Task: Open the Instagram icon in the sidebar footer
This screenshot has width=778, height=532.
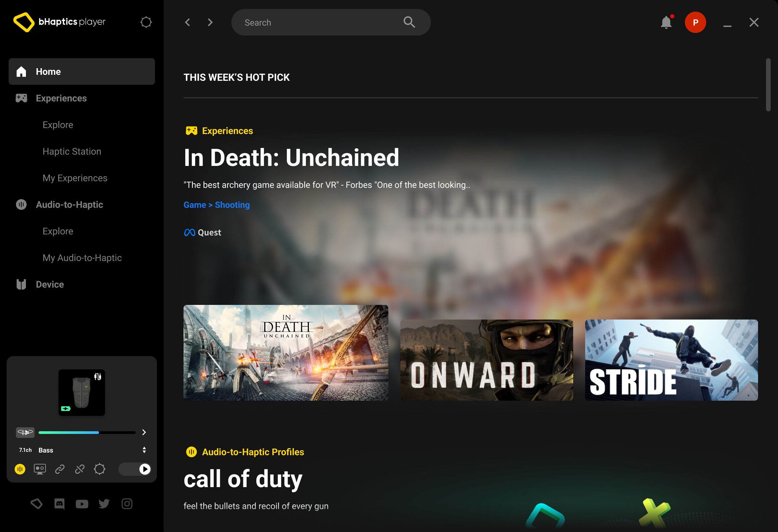Action: tap(127, 503)
